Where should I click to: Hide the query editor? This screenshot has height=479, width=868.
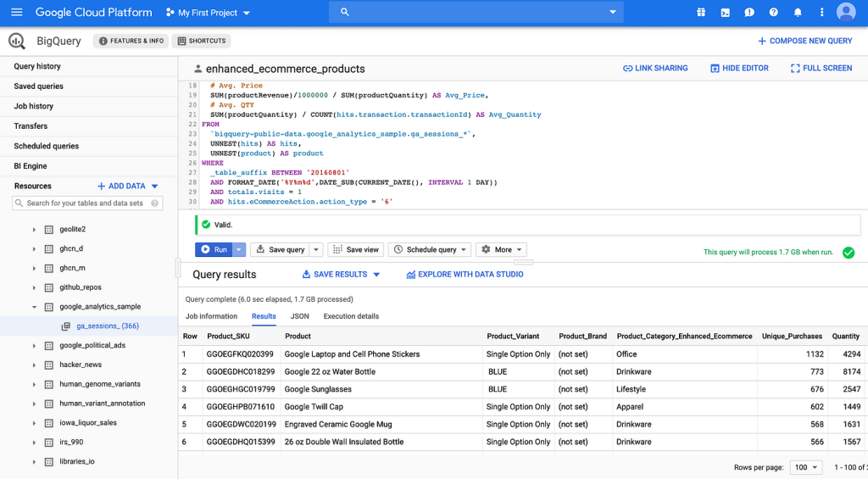tap(739, 68)
